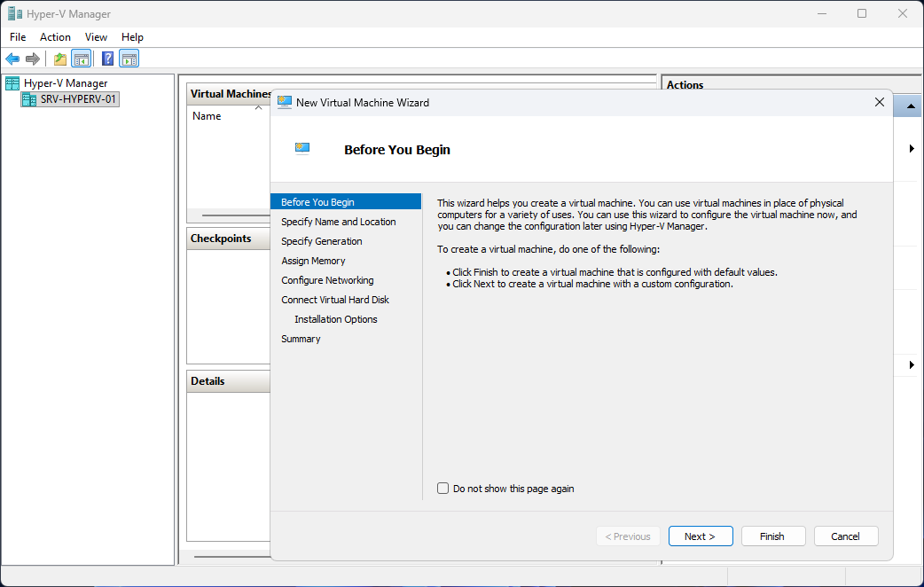Toggle the Show/Hide Action Pane icon
Screen dimensions: 924x587
click(129, 59)
